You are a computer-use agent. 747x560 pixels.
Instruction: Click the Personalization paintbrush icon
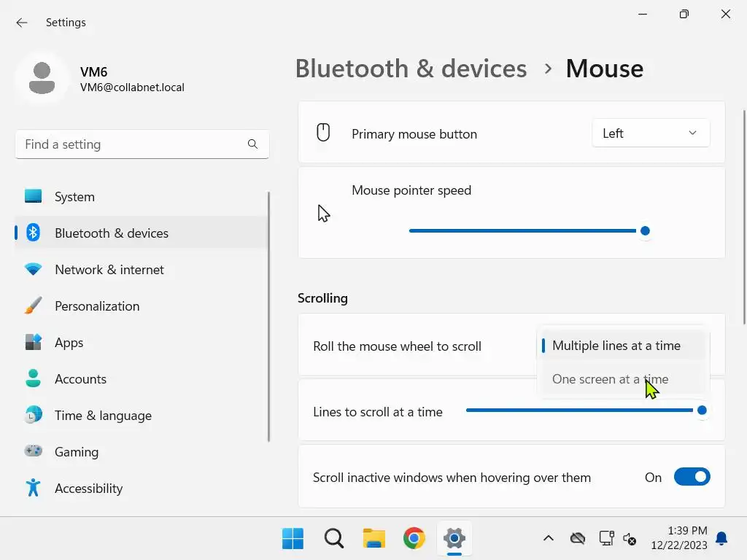tap(34, 306)
